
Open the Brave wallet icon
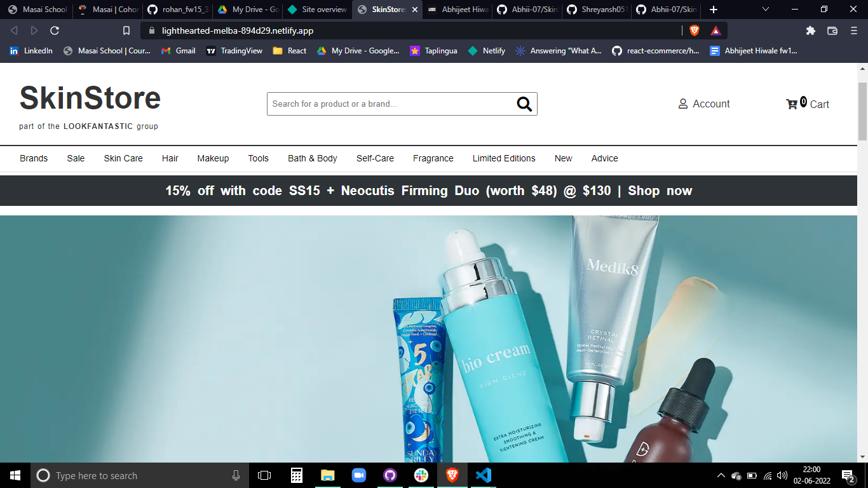pos(832,30)
